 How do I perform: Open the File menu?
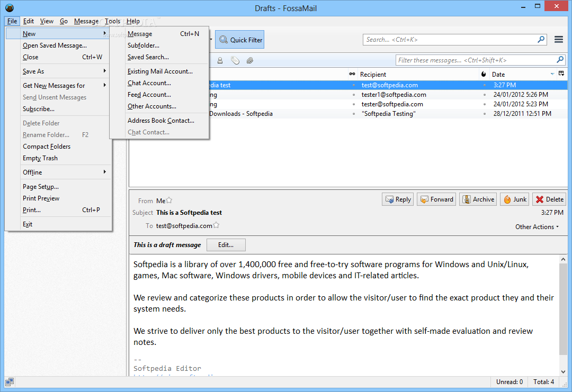tap(12, 21)
